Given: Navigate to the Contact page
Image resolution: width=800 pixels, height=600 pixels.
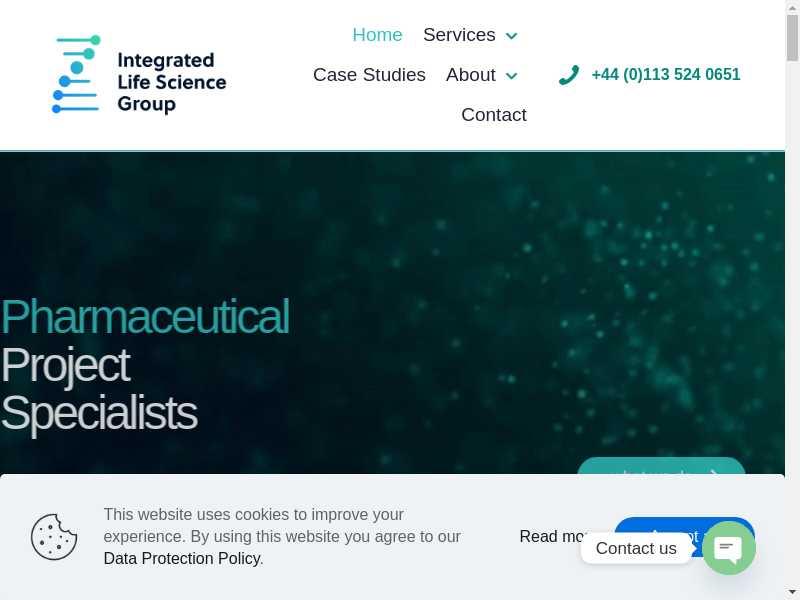Looking at the screenshot, I should pos(494,115).
